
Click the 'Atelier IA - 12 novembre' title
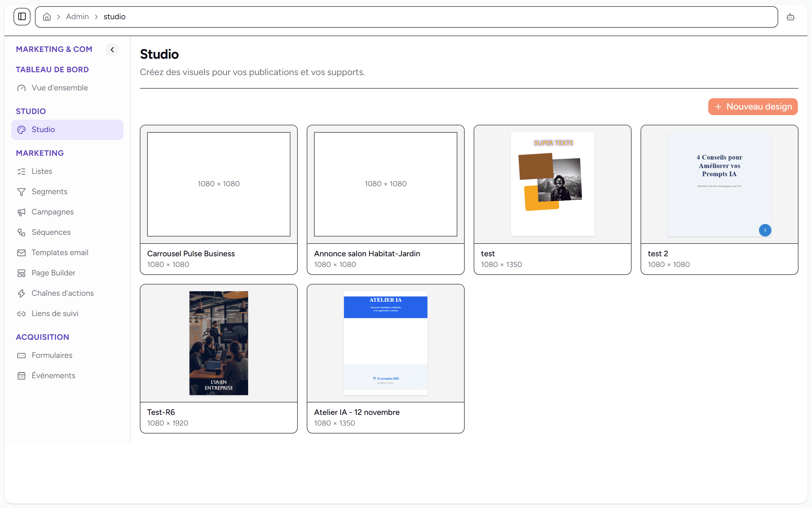coord(357,412)
